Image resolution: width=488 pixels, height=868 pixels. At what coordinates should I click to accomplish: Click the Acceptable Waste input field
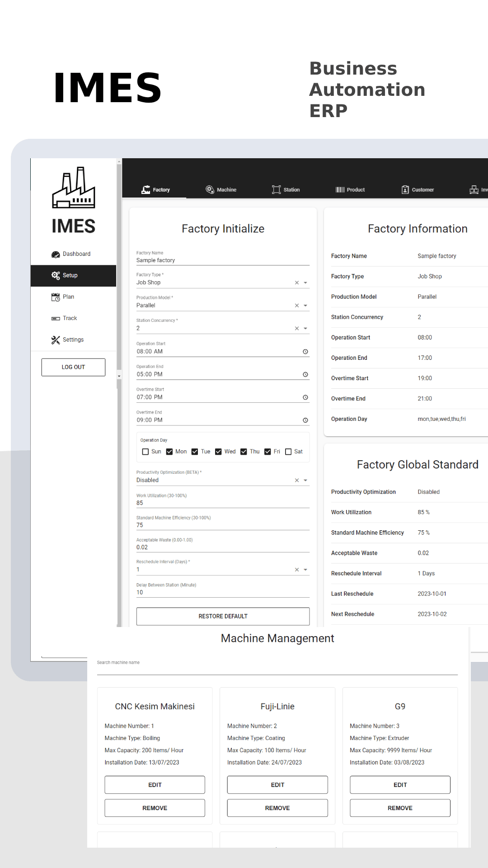point(223,545)
